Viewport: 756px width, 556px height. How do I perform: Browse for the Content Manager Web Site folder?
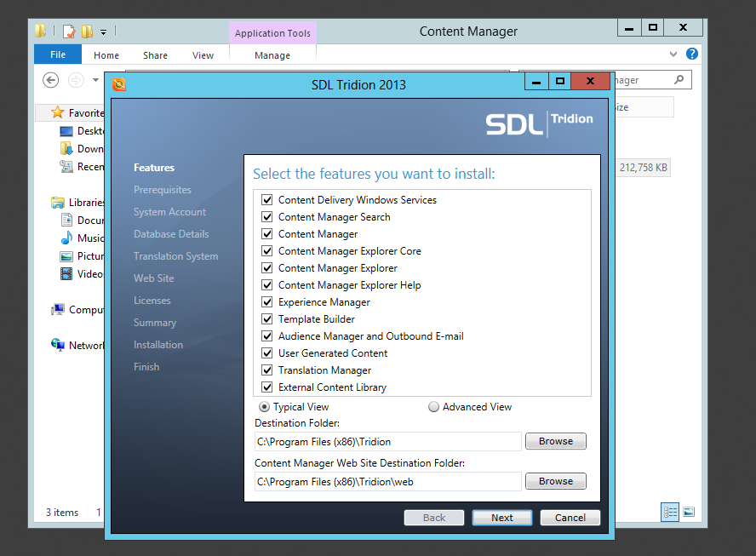(x=555, y=481)
